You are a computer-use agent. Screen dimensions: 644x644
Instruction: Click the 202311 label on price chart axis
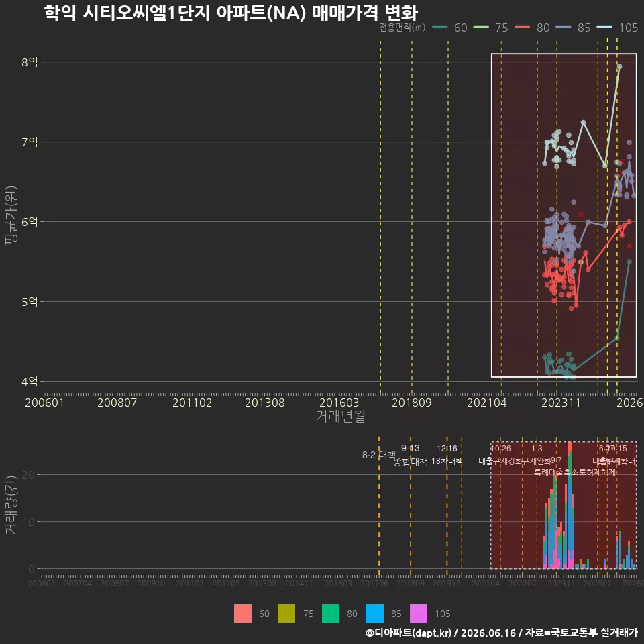pos(561,402)
